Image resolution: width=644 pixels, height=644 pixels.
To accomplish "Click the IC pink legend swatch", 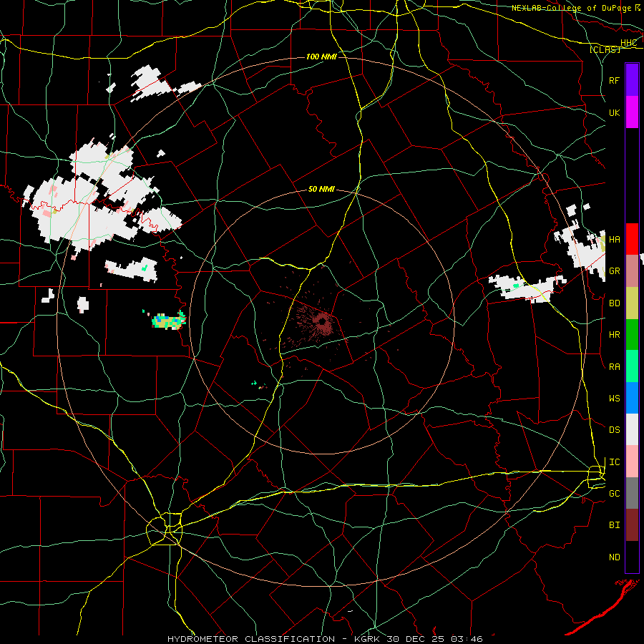I will [x=632, y=462].
